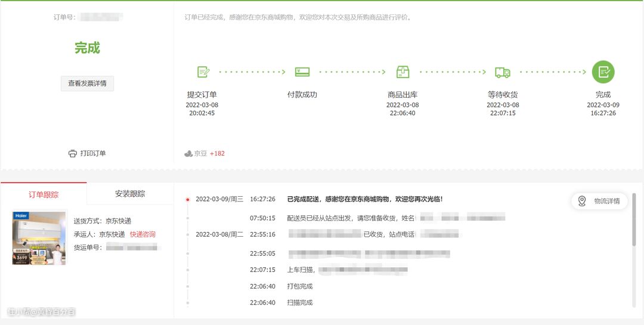Click the 等待收货 delivery truck icon

(x=503, y=72)
